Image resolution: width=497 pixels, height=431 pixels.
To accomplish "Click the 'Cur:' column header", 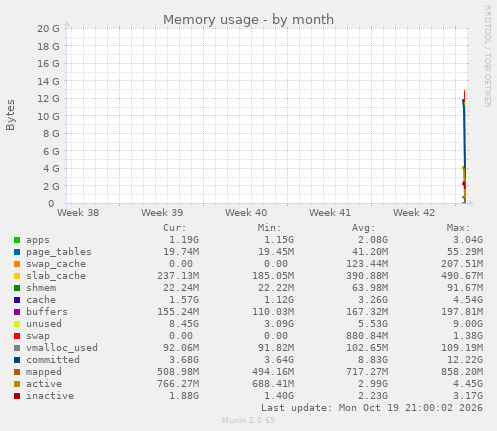I will click(x=175, y=228).
